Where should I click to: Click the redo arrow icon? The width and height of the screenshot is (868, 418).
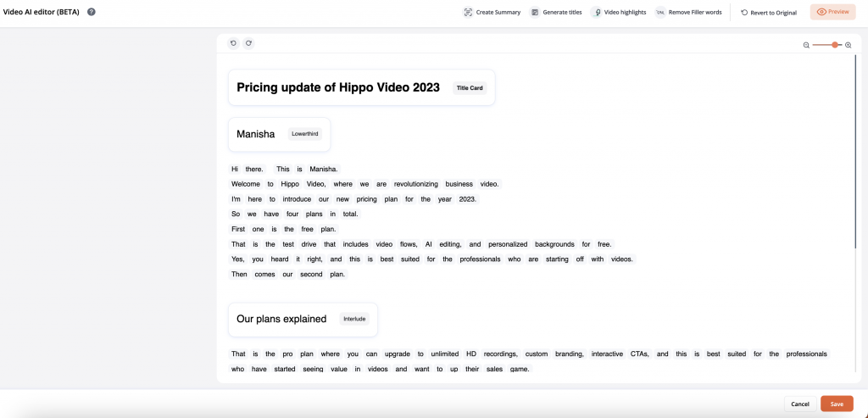pyautogui.click(x=248, y=43)
